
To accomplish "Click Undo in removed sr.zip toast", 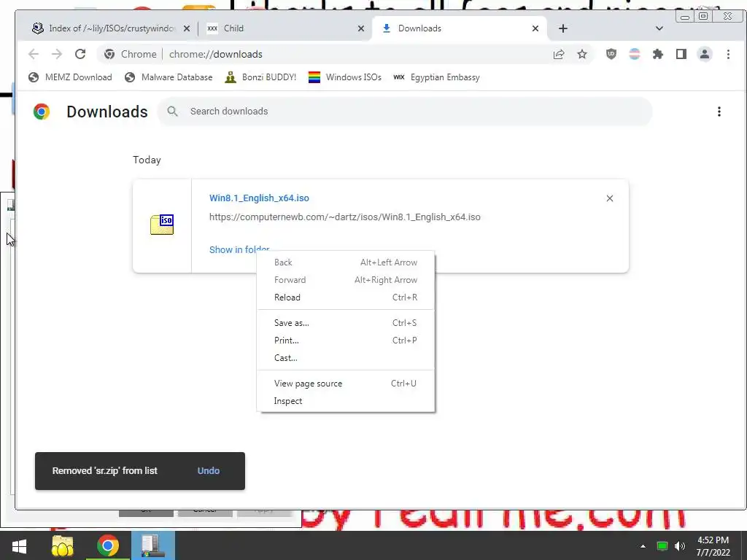I will (x=209, y=471).
